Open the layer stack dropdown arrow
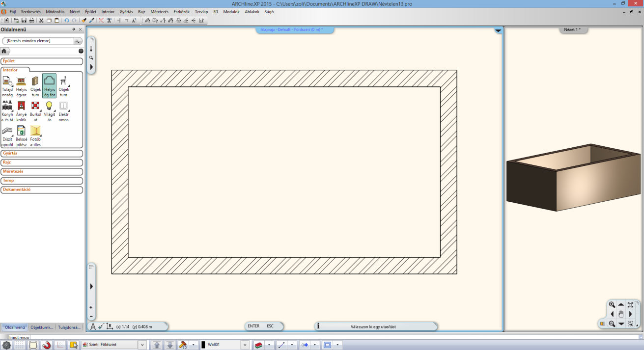This screenshot has width=644, height=350. (270, 345)
